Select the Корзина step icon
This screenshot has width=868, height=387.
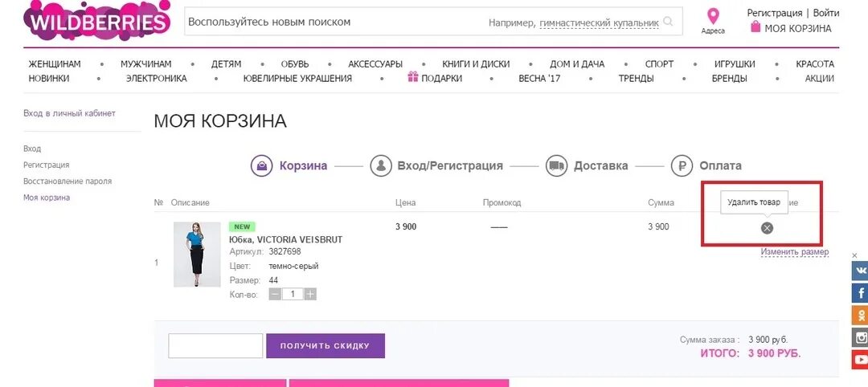pyautogui.click(x=261, y=165)
